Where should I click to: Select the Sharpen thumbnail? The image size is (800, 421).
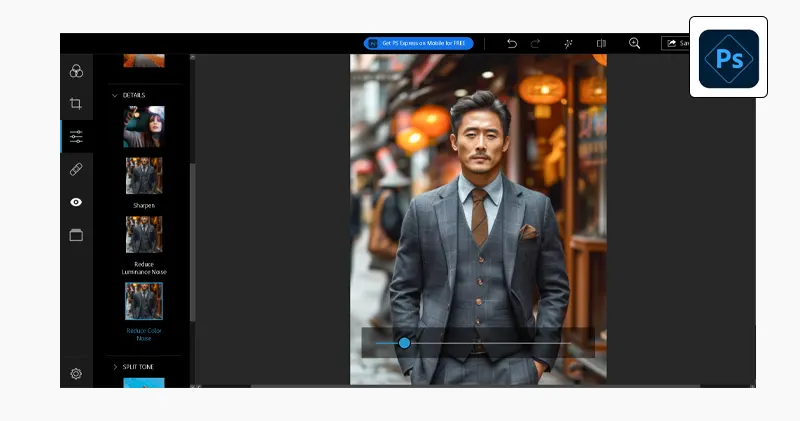pos(144,176)
